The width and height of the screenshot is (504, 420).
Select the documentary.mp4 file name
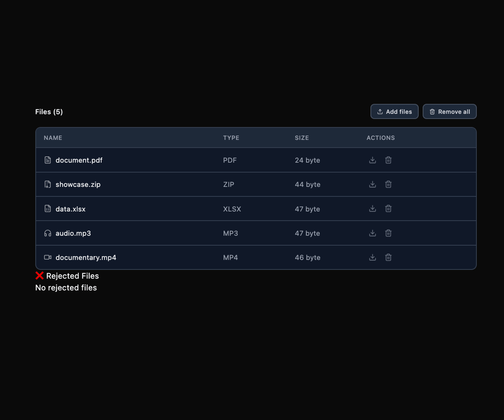click(86, 257)
